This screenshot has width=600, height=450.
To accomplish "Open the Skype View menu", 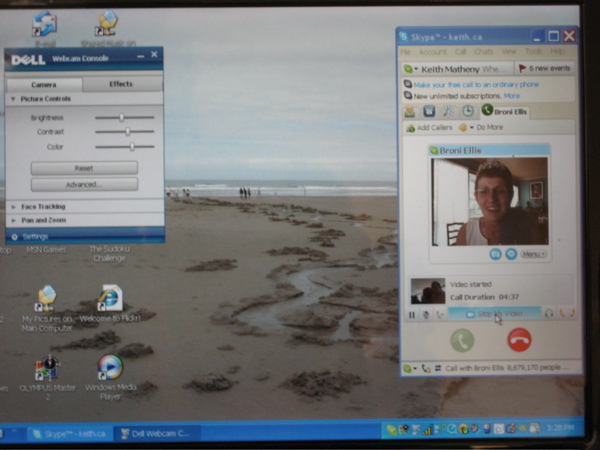I will point(509,51).
